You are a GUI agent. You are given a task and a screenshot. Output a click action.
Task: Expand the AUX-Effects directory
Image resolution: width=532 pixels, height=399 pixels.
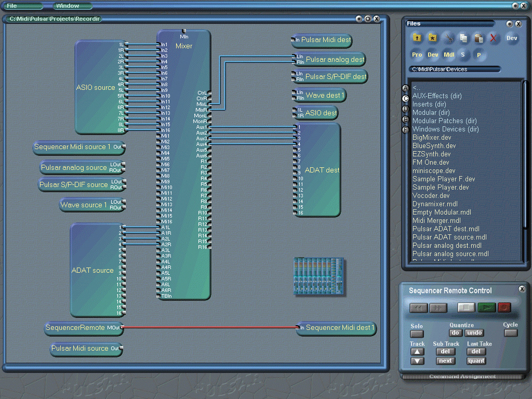(437, 96)
